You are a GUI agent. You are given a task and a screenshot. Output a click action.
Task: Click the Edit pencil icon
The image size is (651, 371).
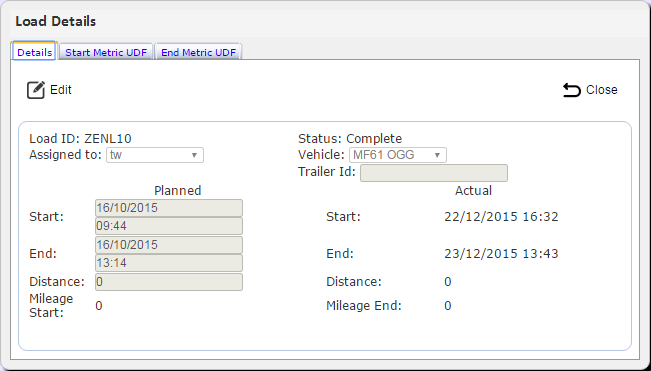click(x=36, y=90)
